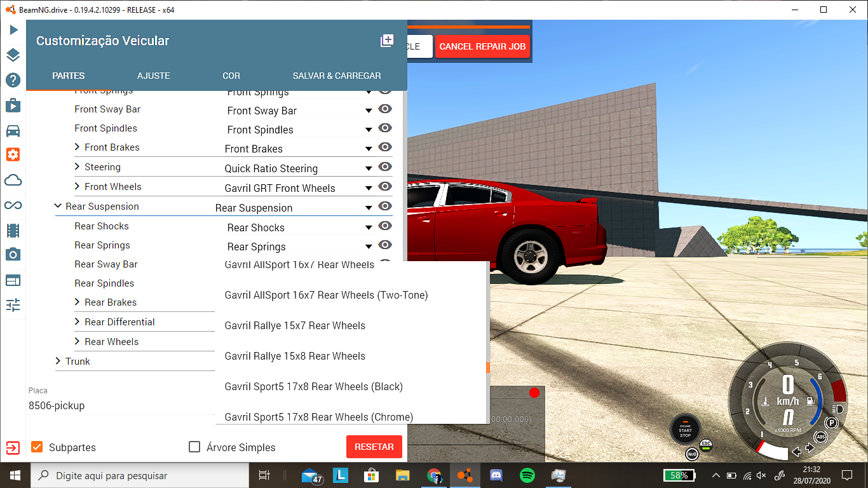
Task: Switch to the PARTES tab
Action: (x=69, y=76)
